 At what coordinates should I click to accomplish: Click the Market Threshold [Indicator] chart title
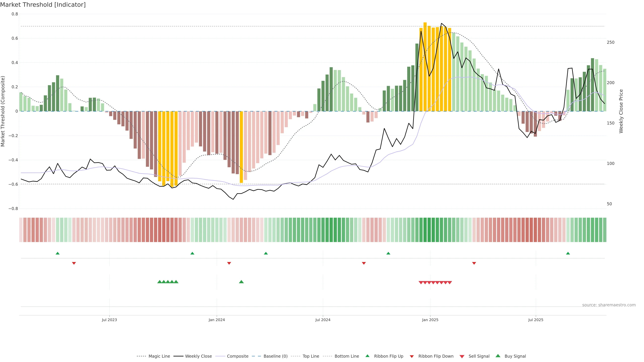tap(43, 5)
